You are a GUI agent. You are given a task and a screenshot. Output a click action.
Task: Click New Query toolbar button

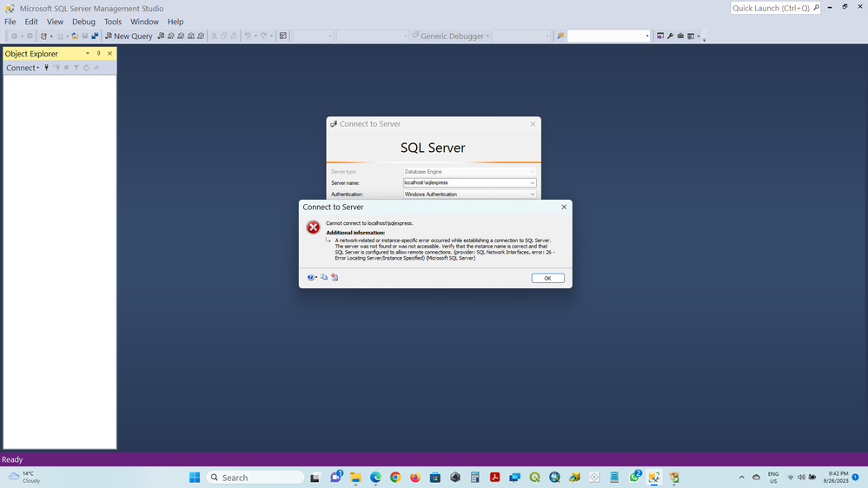(x=129, y=36)
